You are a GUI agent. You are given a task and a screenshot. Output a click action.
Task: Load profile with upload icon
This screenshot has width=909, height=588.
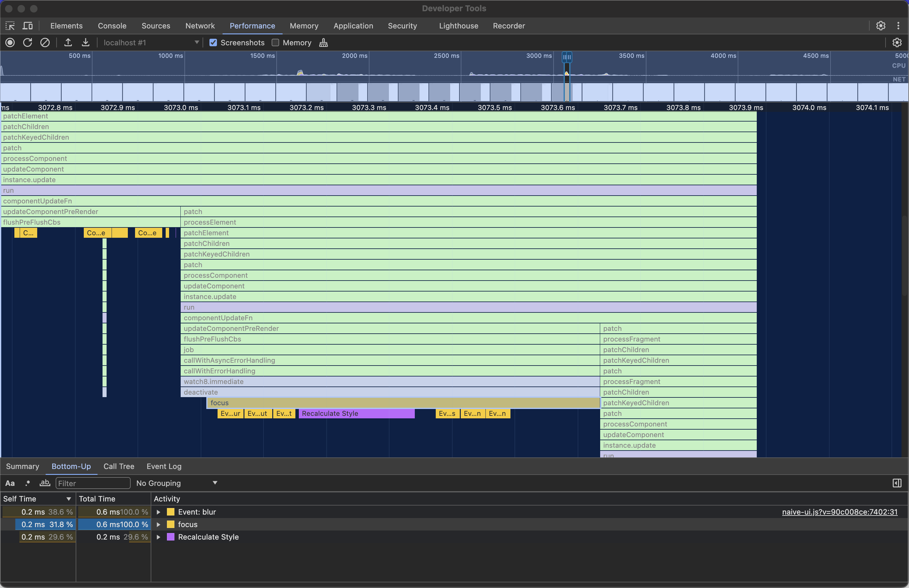coord(68,43)
